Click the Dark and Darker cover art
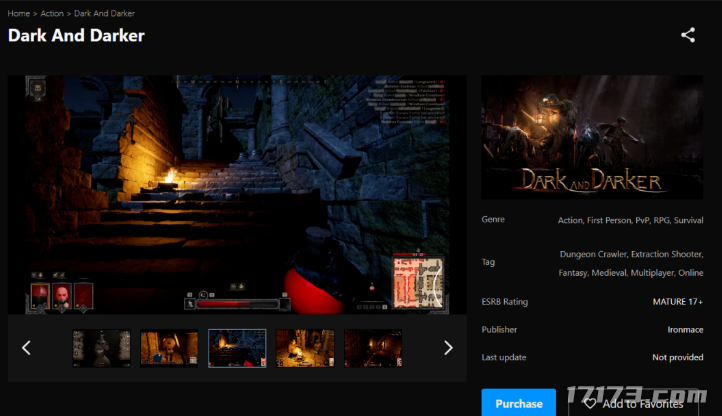 pos(592,137)
